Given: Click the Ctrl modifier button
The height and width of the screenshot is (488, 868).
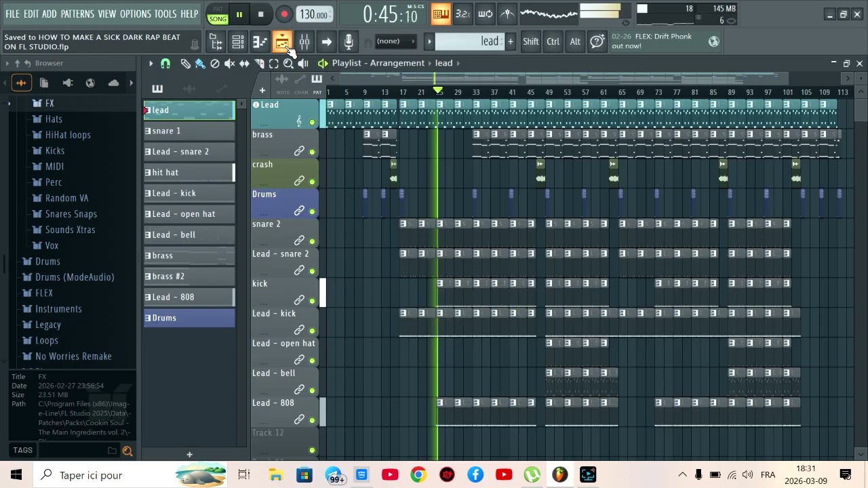Looking at the screenshot, I should click(x=553, y=41).
